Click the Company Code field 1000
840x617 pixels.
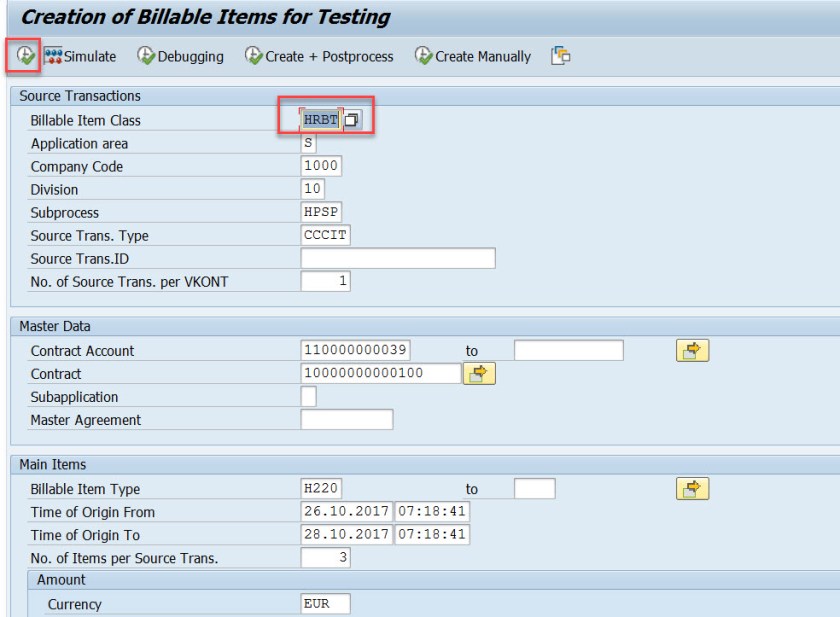pos(321,166)
